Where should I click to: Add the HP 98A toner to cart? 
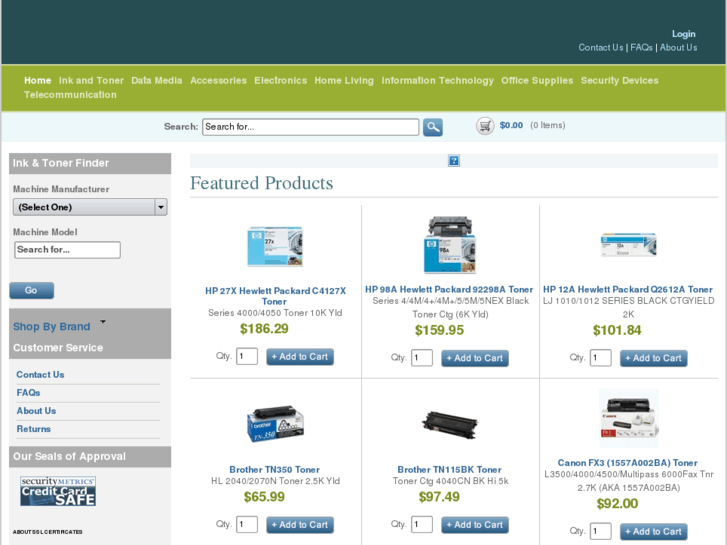point(475,358)
